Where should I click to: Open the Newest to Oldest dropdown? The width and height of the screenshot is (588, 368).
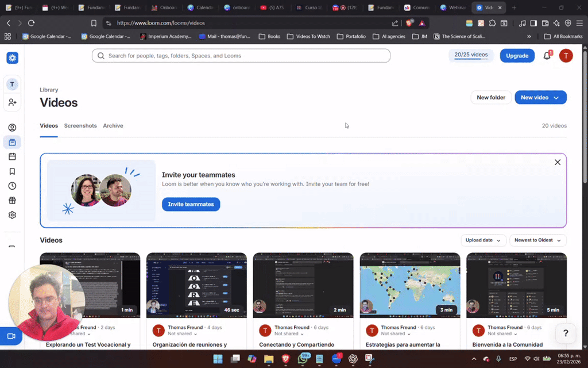tap(537, 240)
